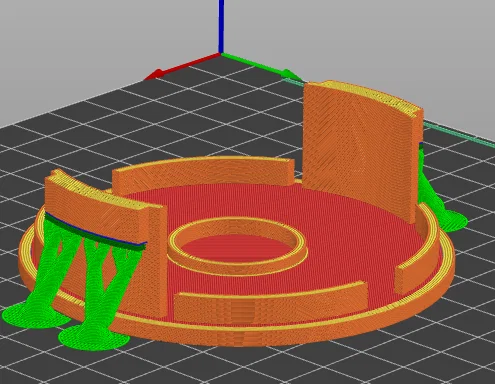Click the blue support interface line under left wall
The height and width of the screenshot is (384, 495).
coord(96,231)
